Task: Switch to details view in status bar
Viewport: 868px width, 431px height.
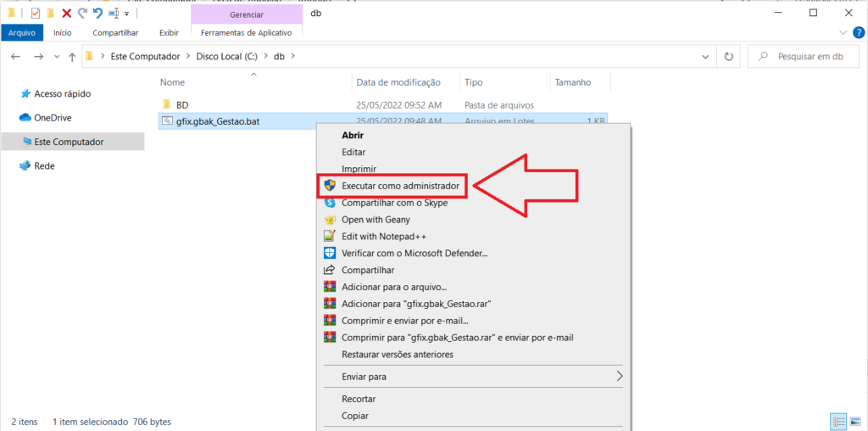Action: tap(838, 422)
